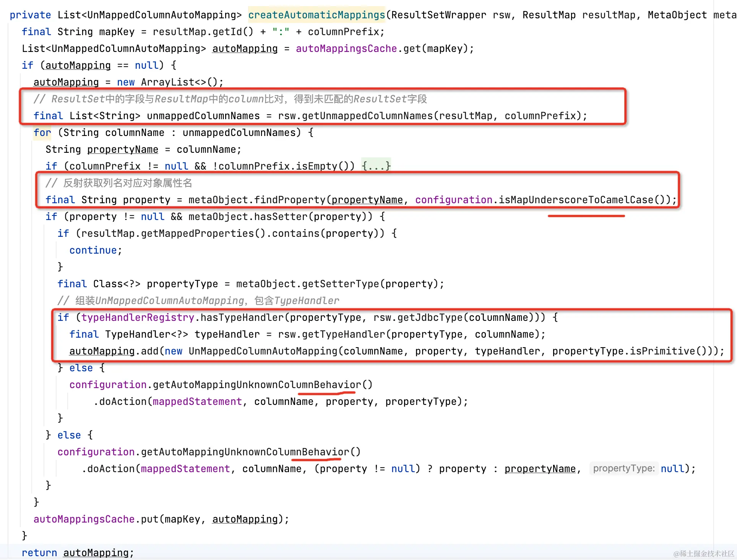Click the typeHandlerRegistry field reference

click(138, 317)
